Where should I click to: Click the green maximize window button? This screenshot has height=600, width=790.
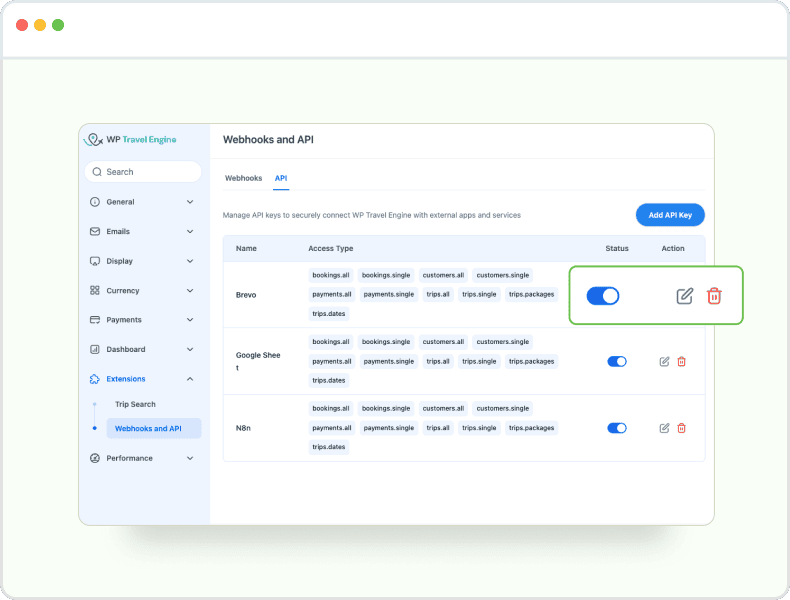(x=58, y=25)
